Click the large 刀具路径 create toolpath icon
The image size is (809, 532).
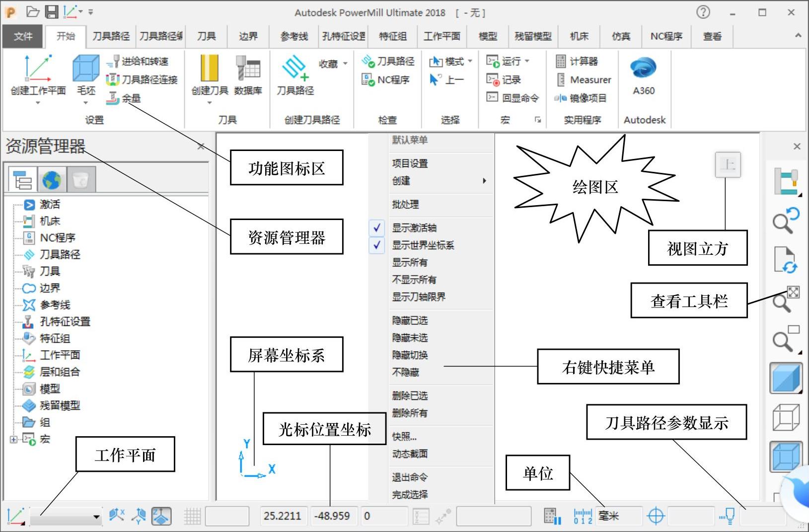pos(295,69)
